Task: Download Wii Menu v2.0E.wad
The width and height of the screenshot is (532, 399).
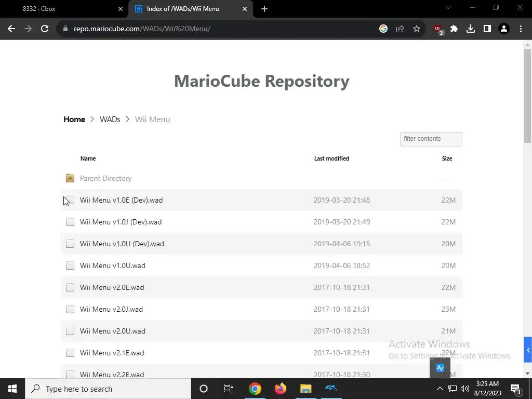Action: (x=112, y=287)
